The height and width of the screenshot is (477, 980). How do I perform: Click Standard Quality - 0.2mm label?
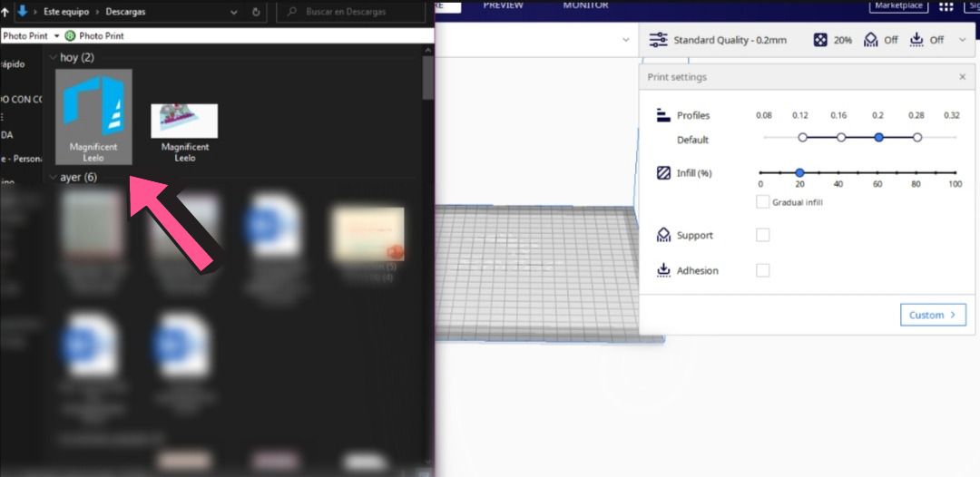tap(730, 40)
